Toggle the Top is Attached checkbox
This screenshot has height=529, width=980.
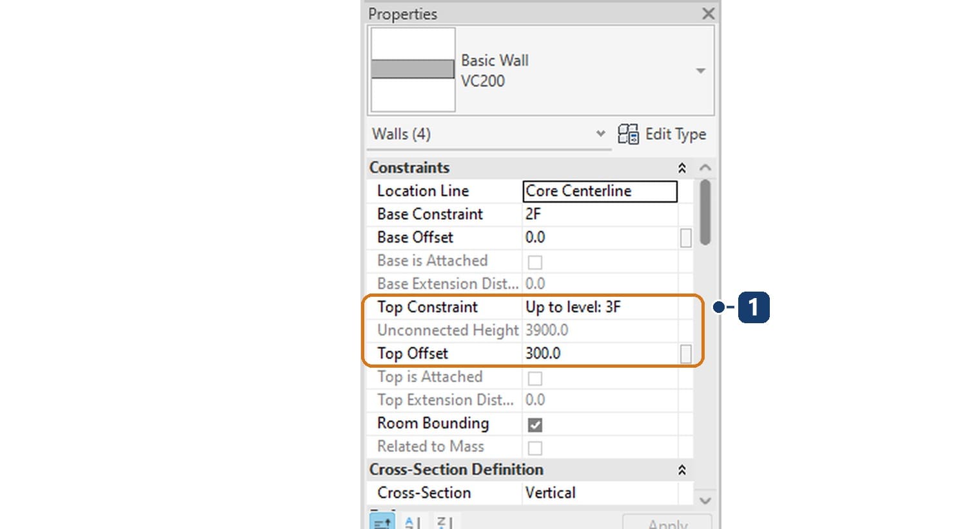(535, 378)
